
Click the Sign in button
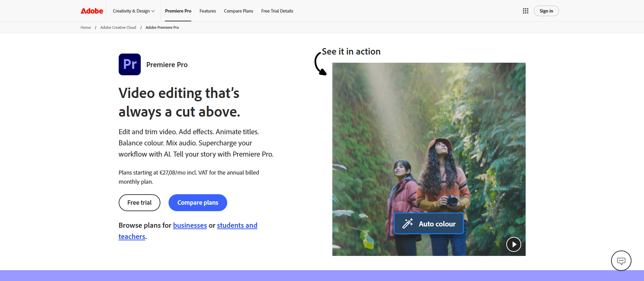546,11
